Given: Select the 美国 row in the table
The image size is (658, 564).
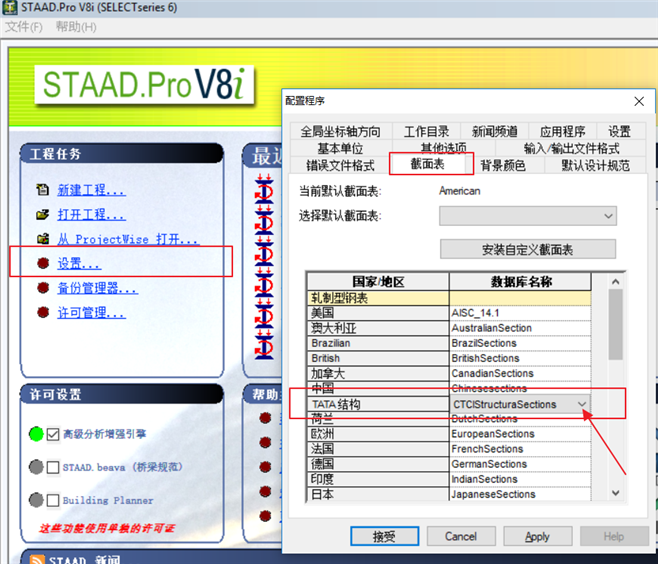Looking at the screenshot, I should (x=378, y=313).
